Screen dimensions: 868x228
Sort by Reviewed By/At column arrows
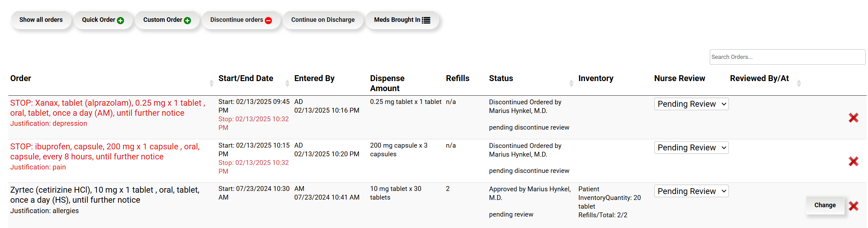click(x=799, y=83)
